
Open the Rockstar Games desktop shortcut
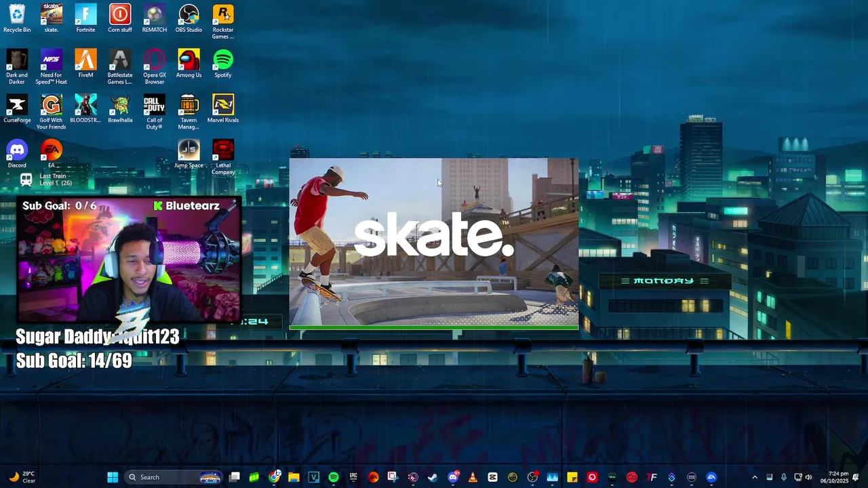coord(223,22)
